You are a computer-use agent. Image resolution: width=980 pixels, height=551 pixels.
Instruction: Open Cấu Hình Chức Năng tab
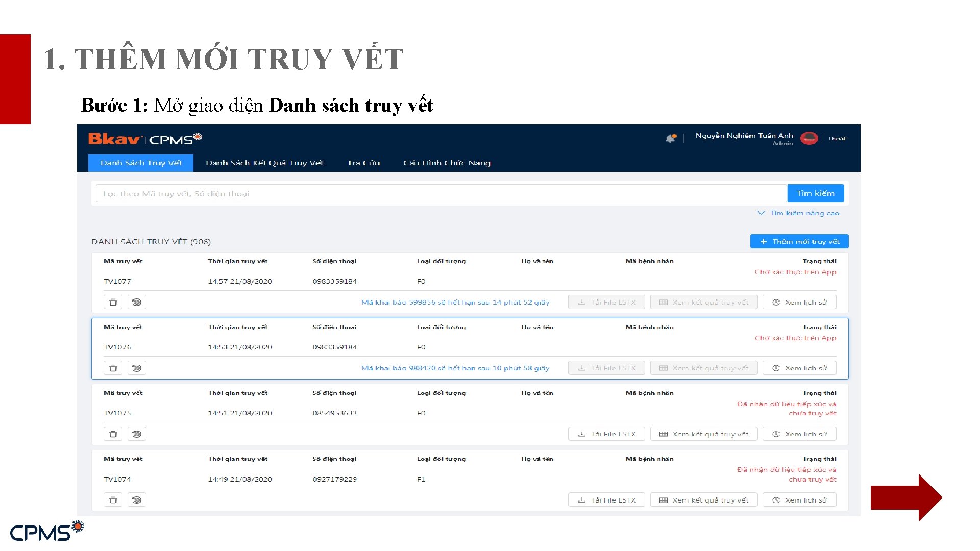coord(447,163)
